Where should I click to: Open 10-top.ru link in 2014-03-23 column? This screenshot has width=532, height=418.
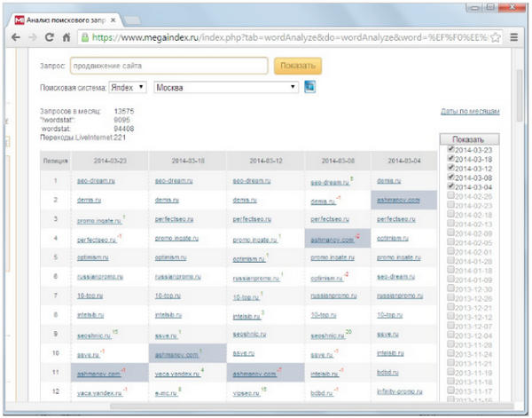90,296
